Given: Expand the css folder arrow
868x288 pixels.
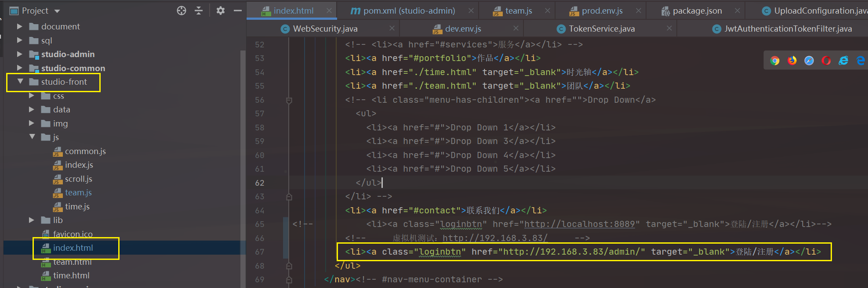Looking at the screenshot, I should 32,96.
